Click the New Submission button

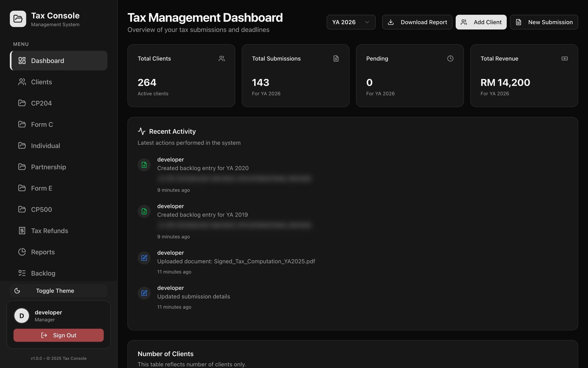[x=544, y=22]
